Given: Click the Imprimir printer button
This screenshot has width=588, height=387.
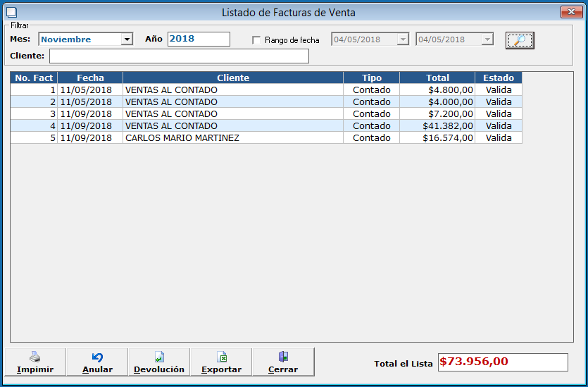Looking at the screenshot, I should (35, 362).
